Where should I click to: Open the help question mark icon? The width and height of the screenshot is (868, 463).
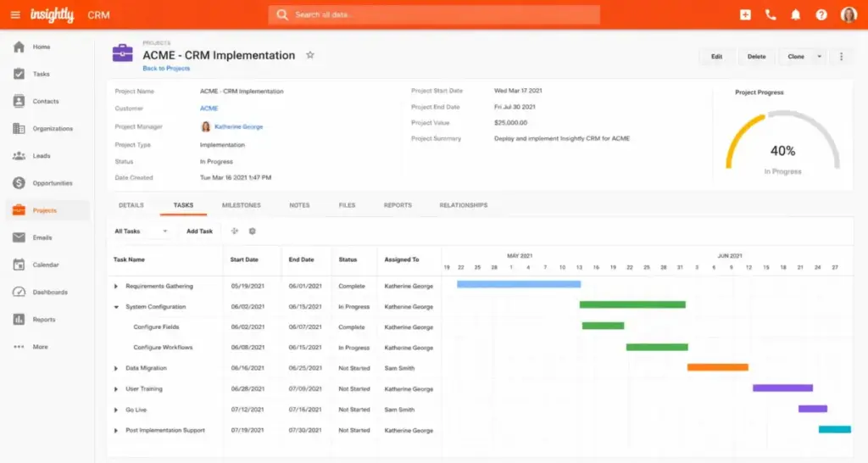coord(821,15)
